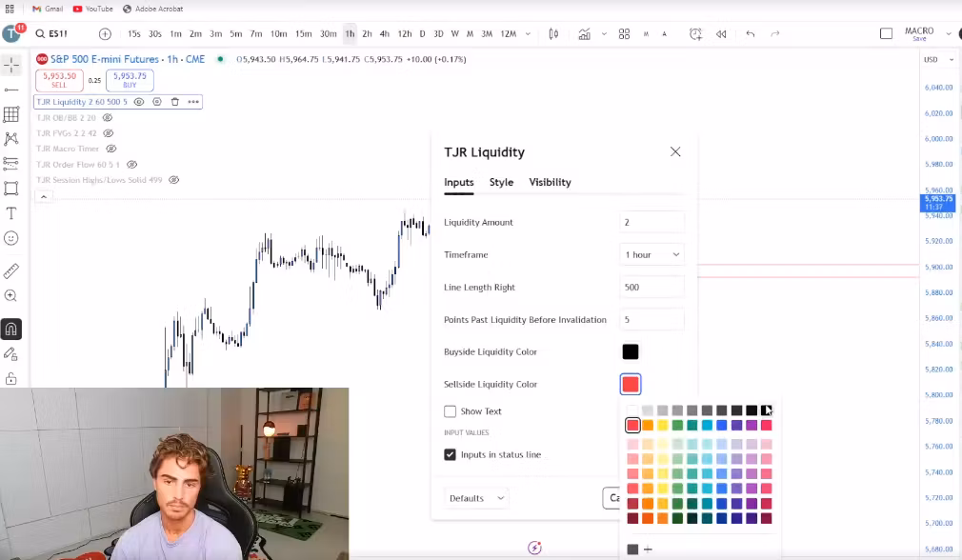Image resolution: width=962 pixels, height=560 pixels.
Task: Activate the ruler measure tool
Action: click(11, 271)
